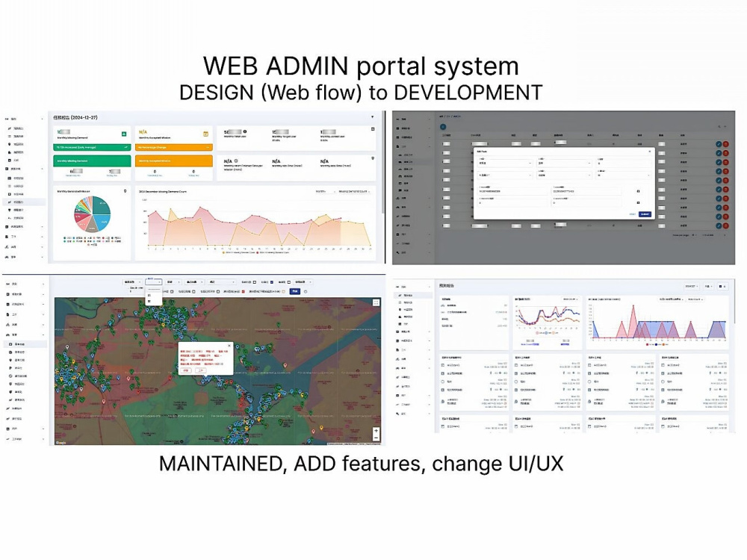Open the Monthly dropdown on the demand line chart
This screenshot has width=747, height=560.
coord(326,191)
